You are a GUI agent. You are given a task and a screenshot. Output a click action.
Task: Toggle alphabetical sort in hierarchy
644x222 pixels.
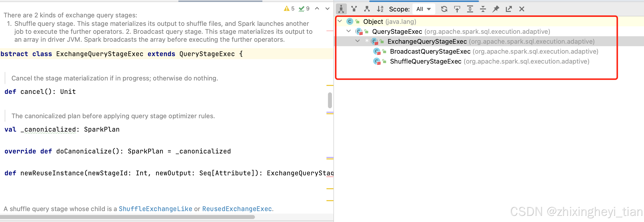point(380,9)
